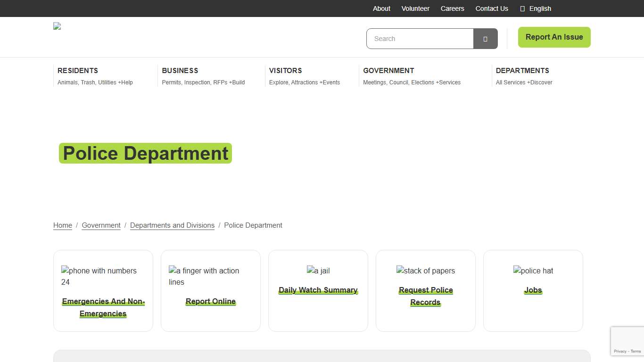Viewport: 644px width, 362px height.
Task: Expand the Departments navigation menu
Action: click(x=522, y=71)
